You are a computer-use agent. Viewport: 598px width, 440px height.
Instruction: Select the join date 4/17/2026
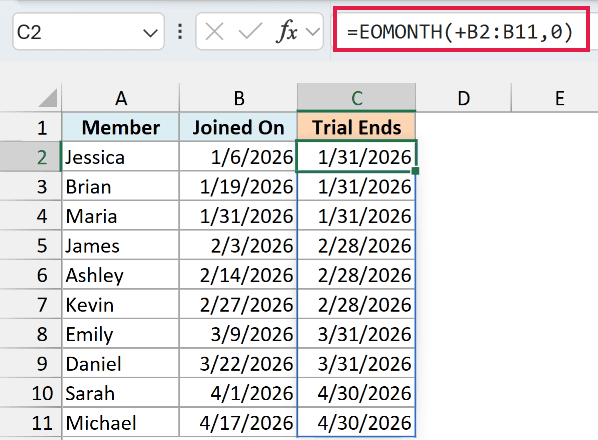[238, 422]
